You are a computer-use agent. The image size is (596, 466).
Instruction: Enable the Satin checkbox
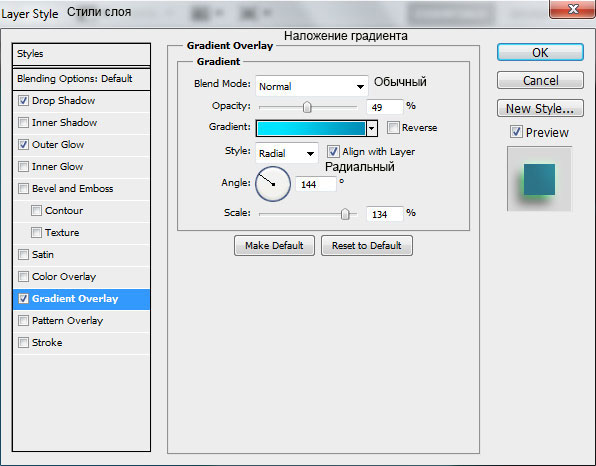[23, 255]
